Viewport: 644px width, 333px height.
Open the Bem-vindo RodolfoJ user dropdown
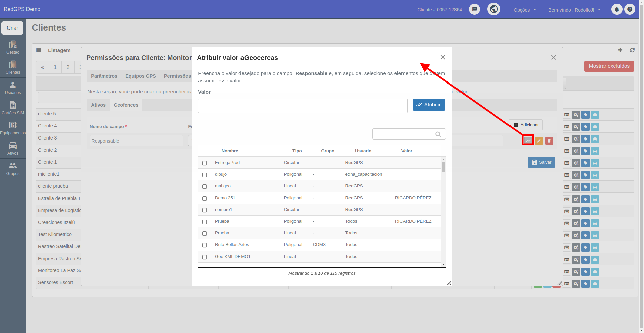pos(574,10)
